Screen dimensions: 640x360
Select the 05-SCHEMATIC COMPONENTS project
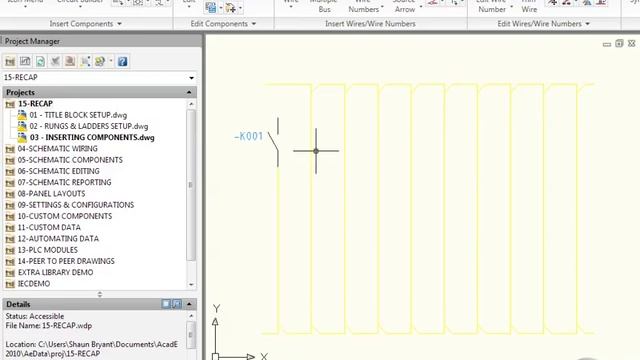pos(70,160)
